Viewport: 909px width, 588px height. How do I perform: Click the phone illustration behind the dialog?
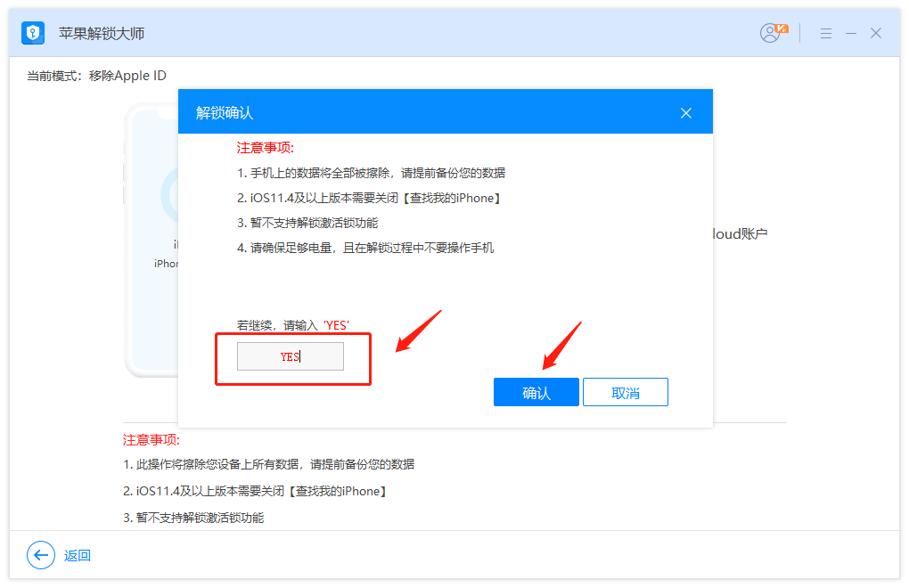(151, 241)
